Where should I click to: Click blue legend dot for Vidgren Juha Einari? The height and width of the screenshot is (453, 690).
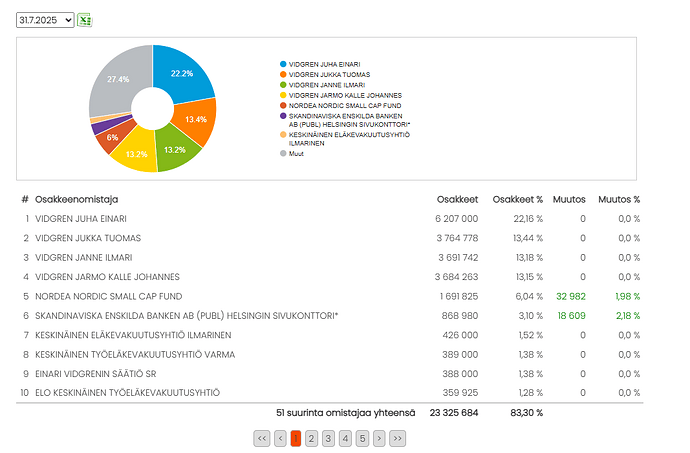coord(283,64)
